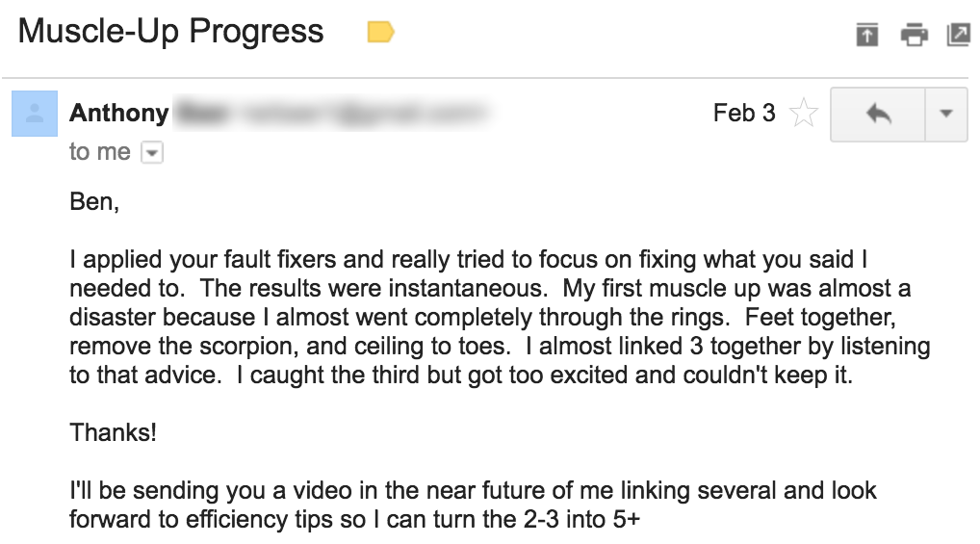Open the More options arrow next to reply

946,115
